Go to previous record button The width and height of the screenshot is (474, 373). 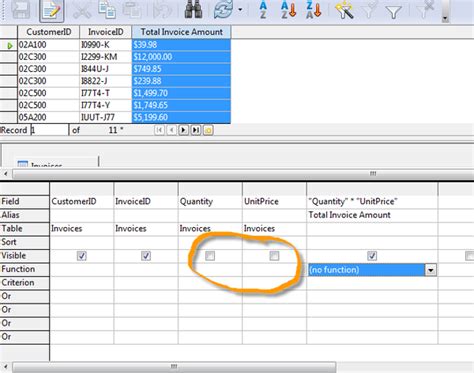tap(171, 130)
